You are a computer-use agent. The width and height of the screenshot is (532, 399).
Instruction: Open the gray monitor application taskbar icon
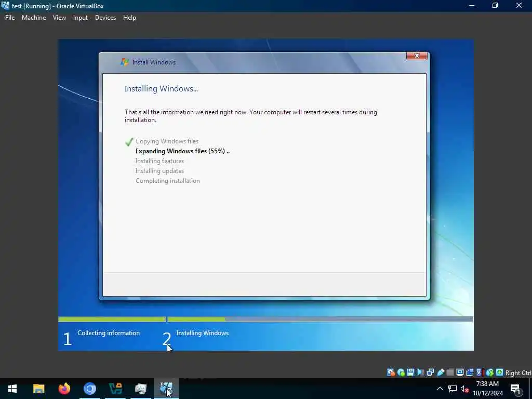(141, 389)
